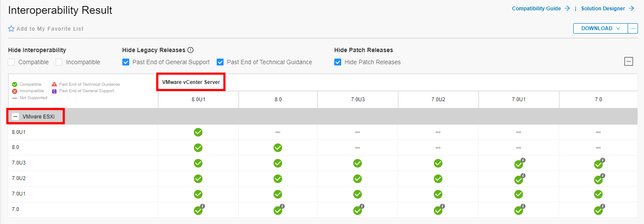Image resolution: width=644 pixels, height=224 pixels.
Task: Check the Incompatible hide checkbox
Action: coord(59,62)
